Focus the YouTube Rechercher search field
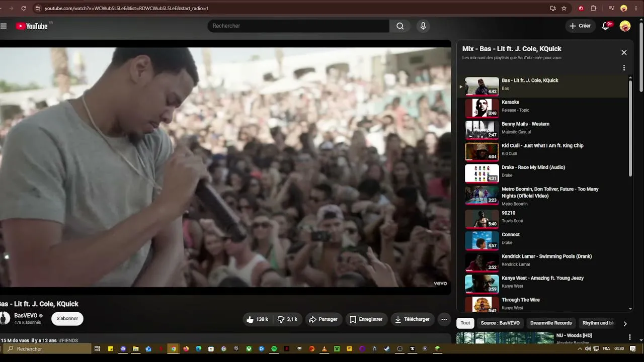644x362 pixels. (x=298, y=26)
